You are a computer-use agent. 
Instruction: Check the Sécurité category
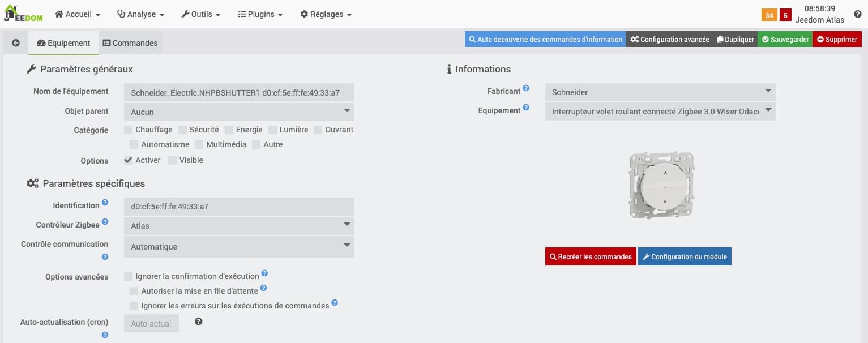(182, 130)
